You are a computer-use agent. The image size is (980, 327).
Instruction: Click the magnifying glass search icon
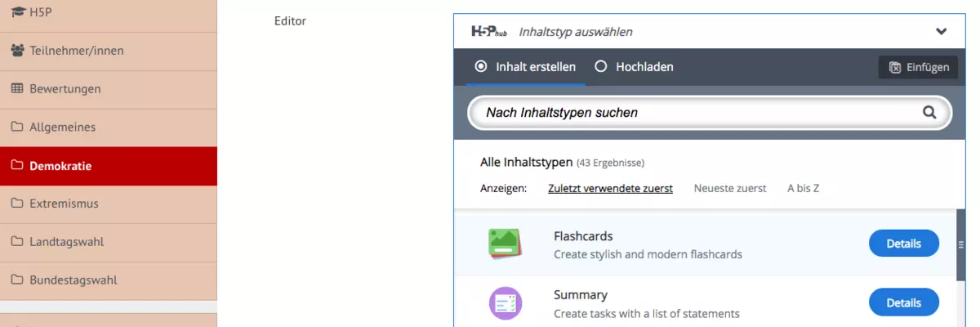[x=929, y=113]
